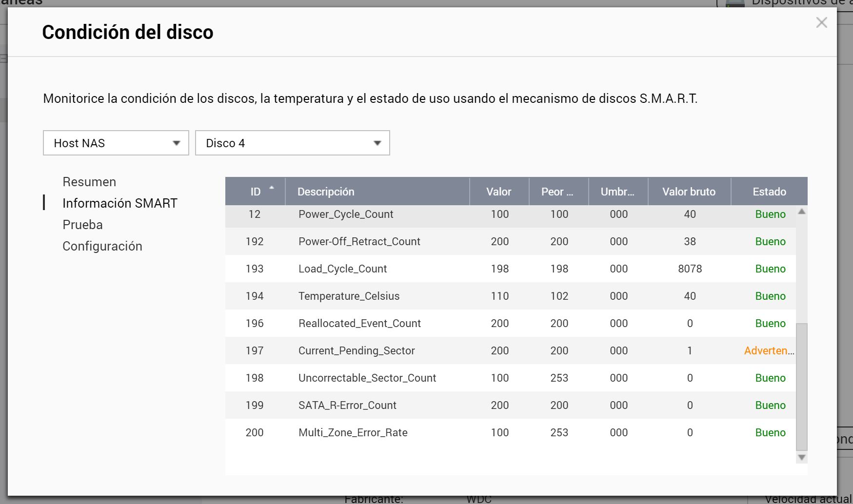Viewport: 853px width, 504px height.
Task: Select the Temperature_Celsius row
Action: coord(349,296)
